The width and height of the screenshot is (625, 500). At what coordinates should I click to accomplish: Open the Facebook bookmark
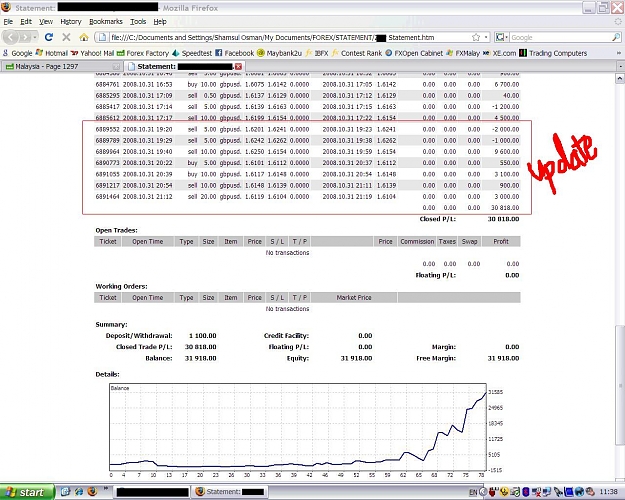click(234, 53)
